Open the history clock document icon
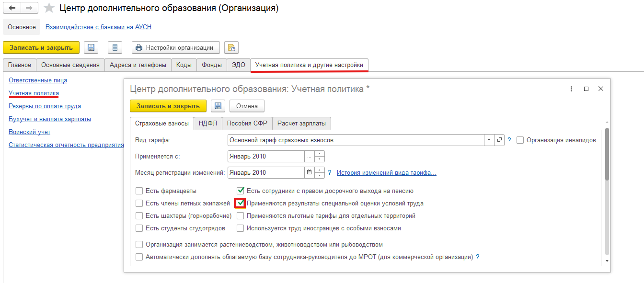The height and width of the screenshot is (283, 644). (231, 47)
